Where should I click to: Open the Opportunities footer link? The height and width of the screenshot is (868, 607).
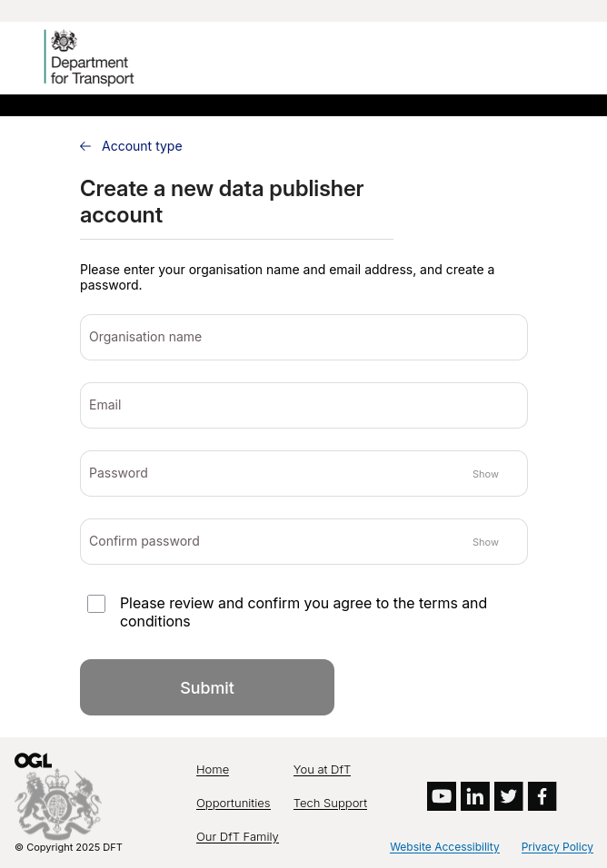(x=234, y=804)
